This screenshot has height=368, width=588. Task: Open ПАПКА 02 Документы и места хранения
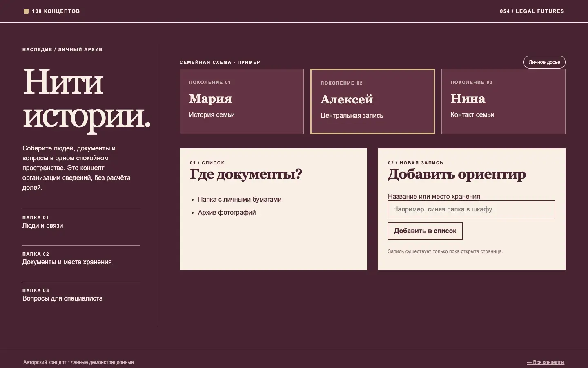point(81,258)
